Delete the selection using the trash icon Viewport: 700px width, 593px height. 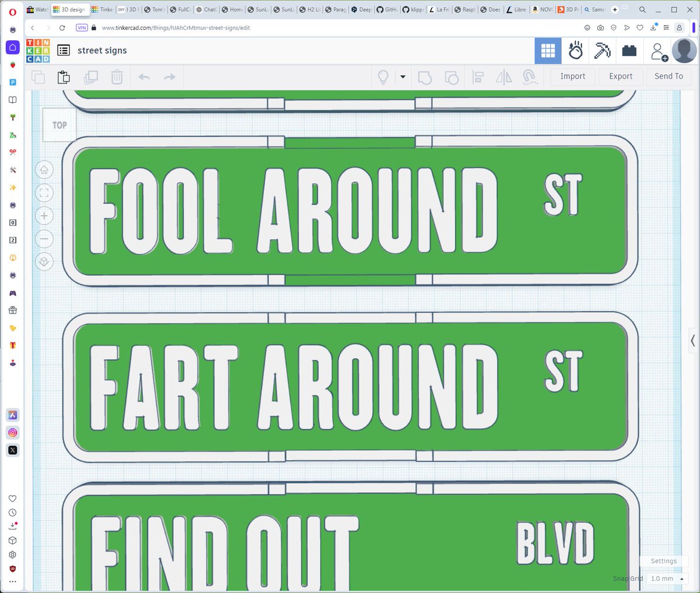[117, 77]
